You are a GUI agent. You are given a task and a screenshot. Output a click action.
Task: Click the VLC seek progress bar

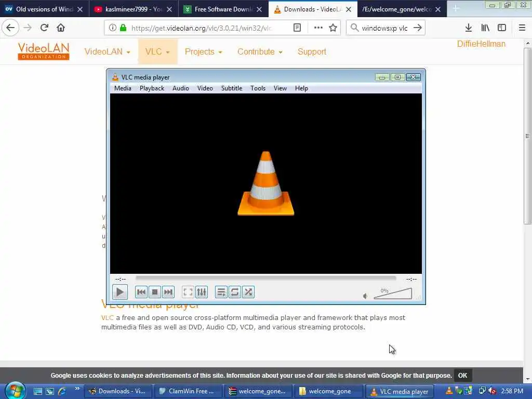tap(265, 278)
